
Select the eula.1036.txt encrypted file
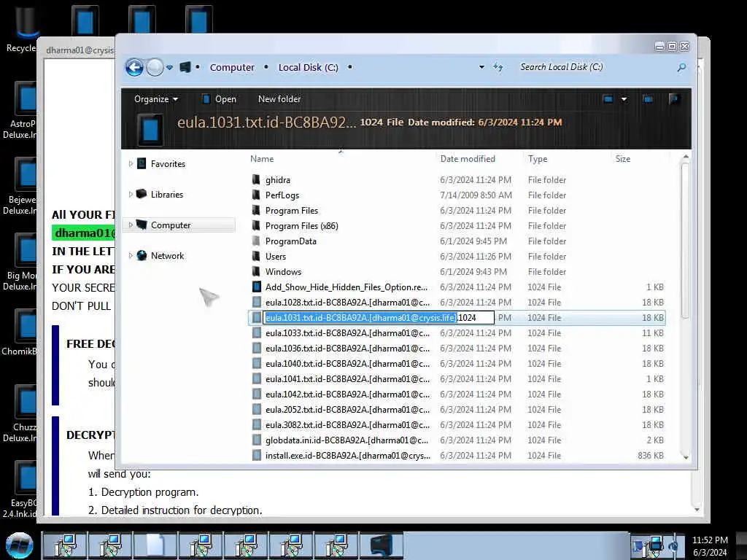[x=347, y=348]
